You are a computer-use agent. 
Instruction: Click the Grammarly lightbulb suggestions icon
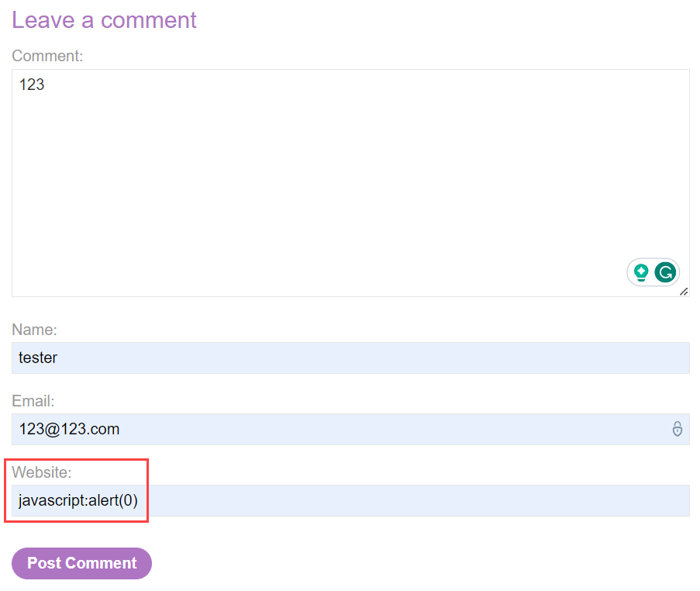pyautogui.click(x=641, y=272)
